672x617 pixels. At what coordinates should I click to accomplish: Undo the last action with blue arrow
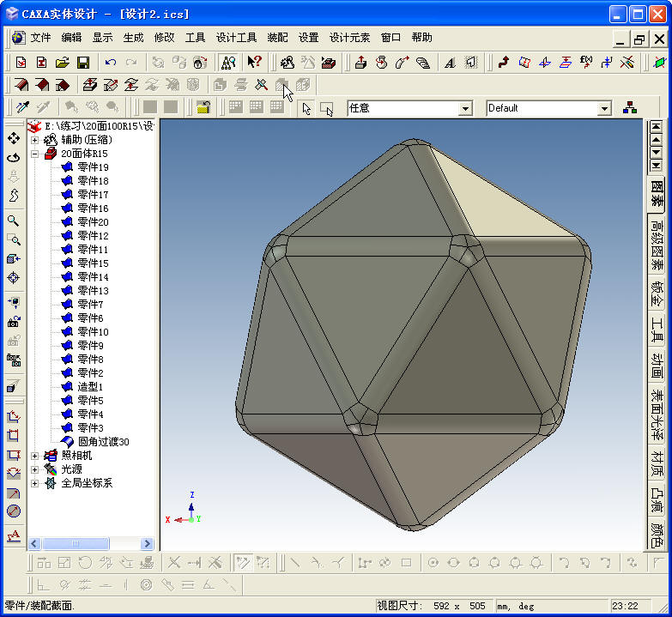(x=111, y=63)
